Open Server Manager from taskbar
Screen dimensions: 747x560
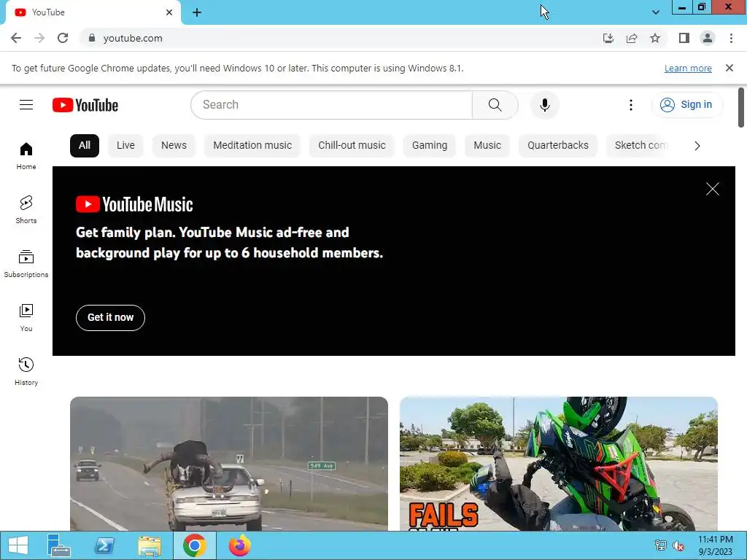(59, 545)
